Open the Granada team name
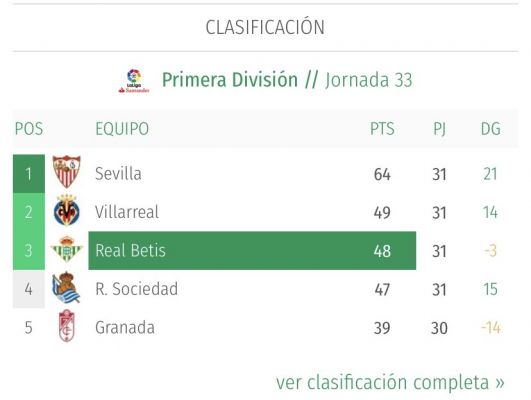Screen dimensions: 531x400 tap(125, 328)
